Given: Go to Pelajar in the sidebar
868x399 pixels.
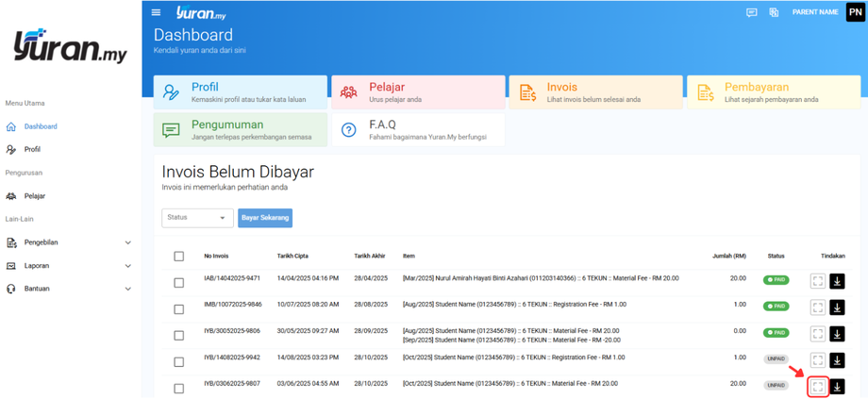Looking at the screenshot, I should 34,196.
